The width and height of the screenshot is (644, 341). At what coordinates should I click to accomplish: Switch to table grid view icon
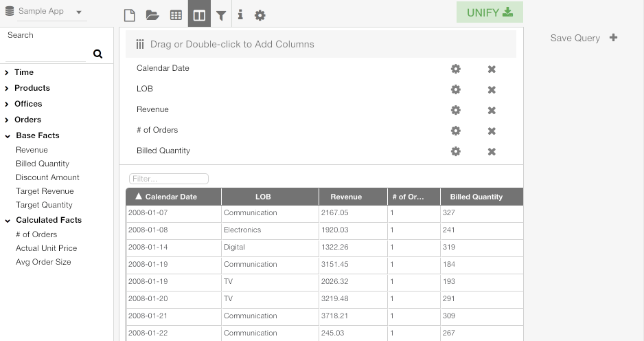[x=176, y=15]
